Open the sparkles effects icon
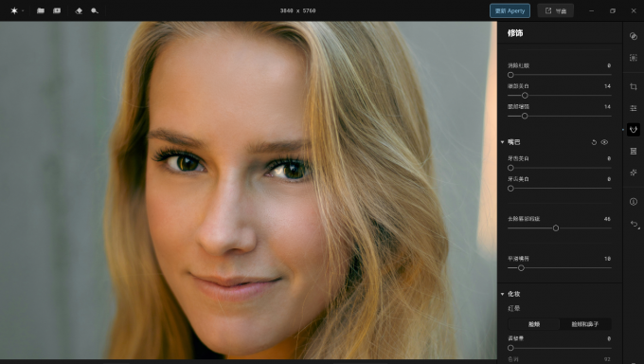 634,173
